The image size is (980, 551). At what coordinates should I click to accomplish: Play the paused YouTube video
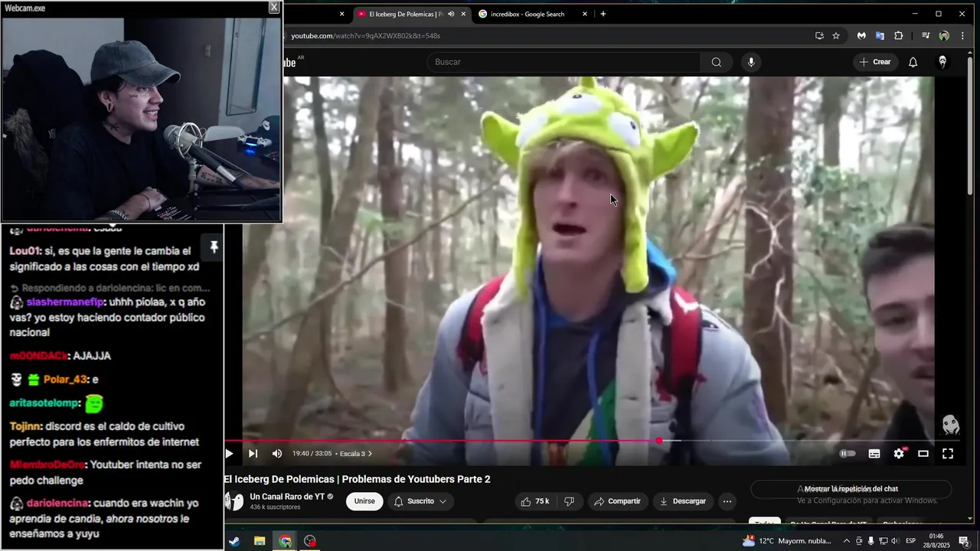tap(228, 454)
